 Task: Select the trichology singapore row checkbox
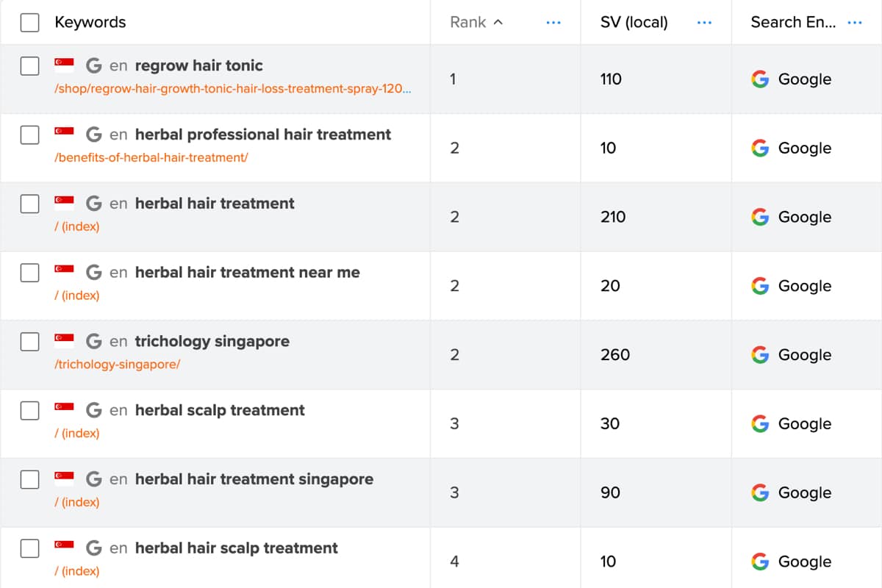point(29,341)
